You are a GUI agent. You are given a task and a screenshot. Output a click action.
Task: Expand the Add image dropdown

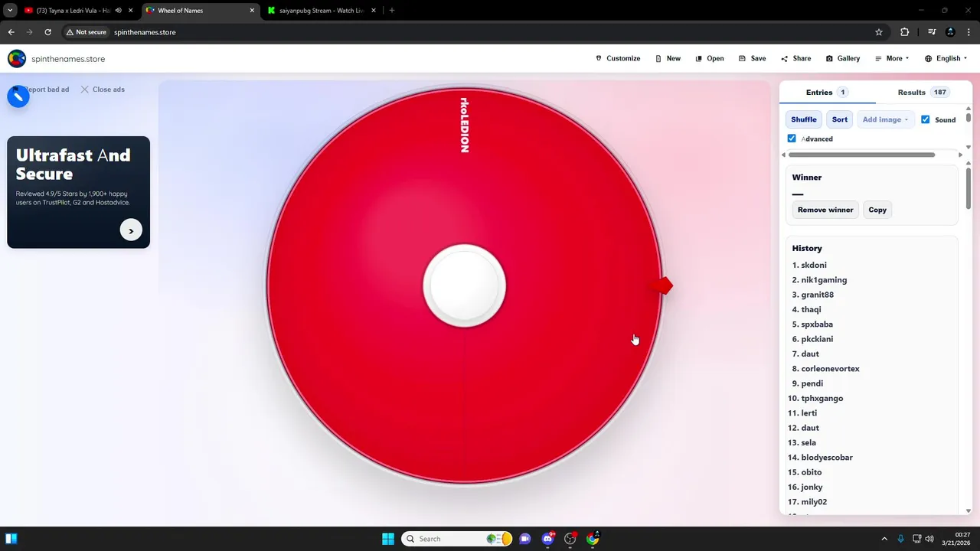pyautogui.click(x=885, y=119)
